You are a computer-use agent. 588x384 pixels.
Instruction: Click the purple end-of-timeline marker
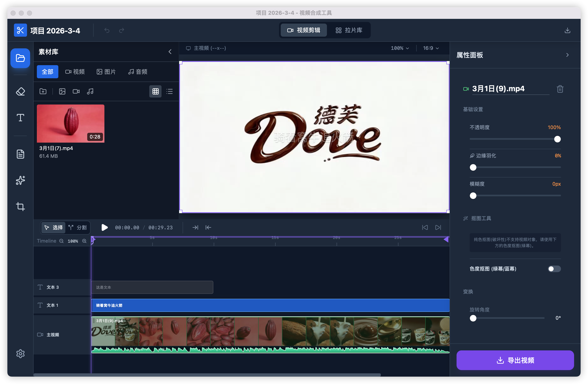click(x=446, y=239)
